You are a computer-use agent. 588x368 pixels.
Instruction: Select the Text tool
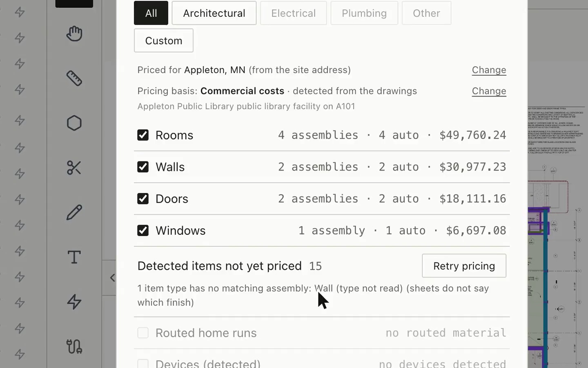(74, 257)
